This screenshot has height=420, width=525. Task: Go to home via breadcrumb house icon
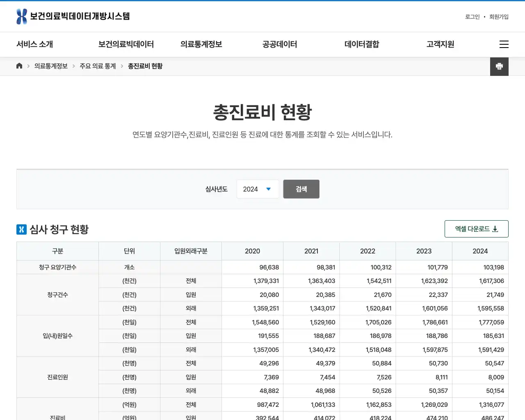[19, 66]
